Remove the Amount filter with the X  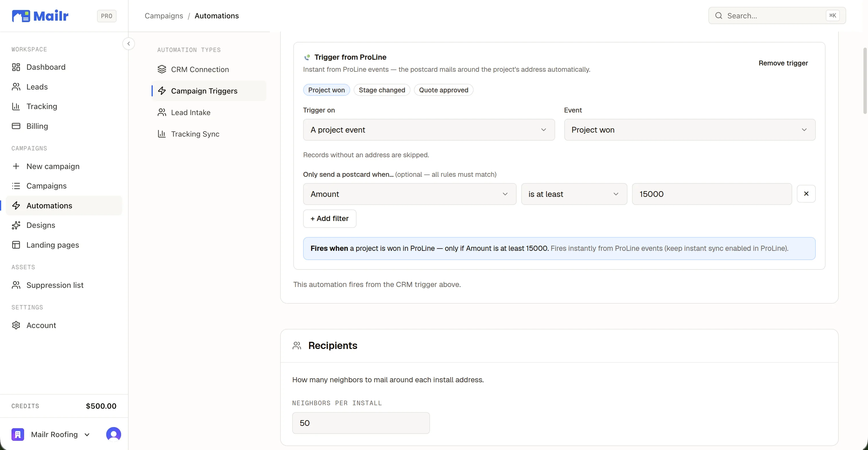point(806,194)
